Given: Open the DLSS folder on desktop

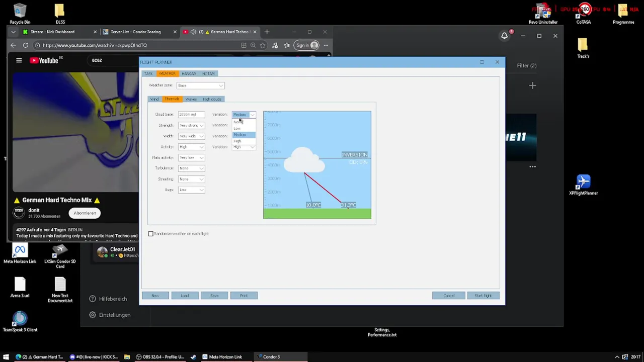Looking at the screenshot, I should (x=60, y=14).
